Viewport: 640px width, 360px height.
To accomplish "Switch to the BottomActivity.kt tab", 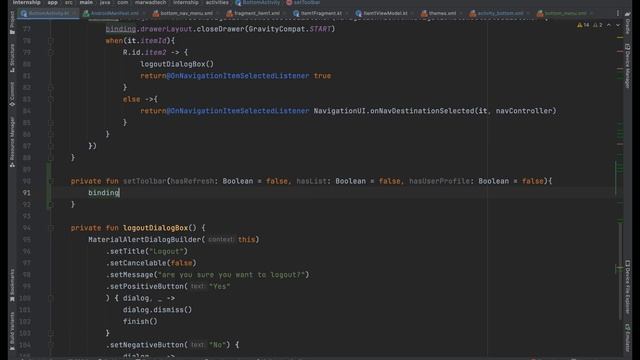I will tap(48, 13).
